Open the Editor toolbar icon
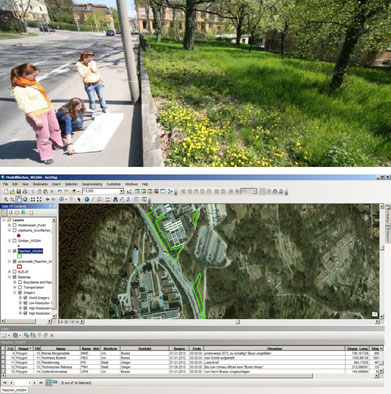This screenshot has height=394, width=391. [x=129, y=191]
